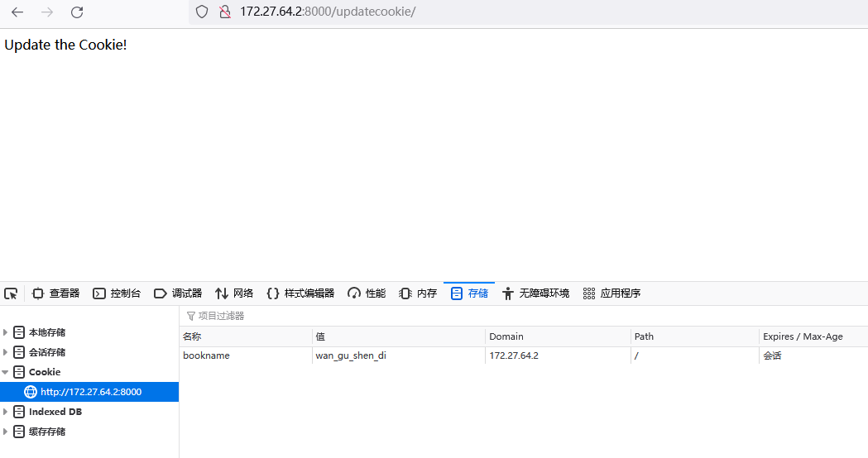This screenshot has height=458, width=868.
Task: Expand the Indexed DB tree arrow
Action: pos(5,412)
